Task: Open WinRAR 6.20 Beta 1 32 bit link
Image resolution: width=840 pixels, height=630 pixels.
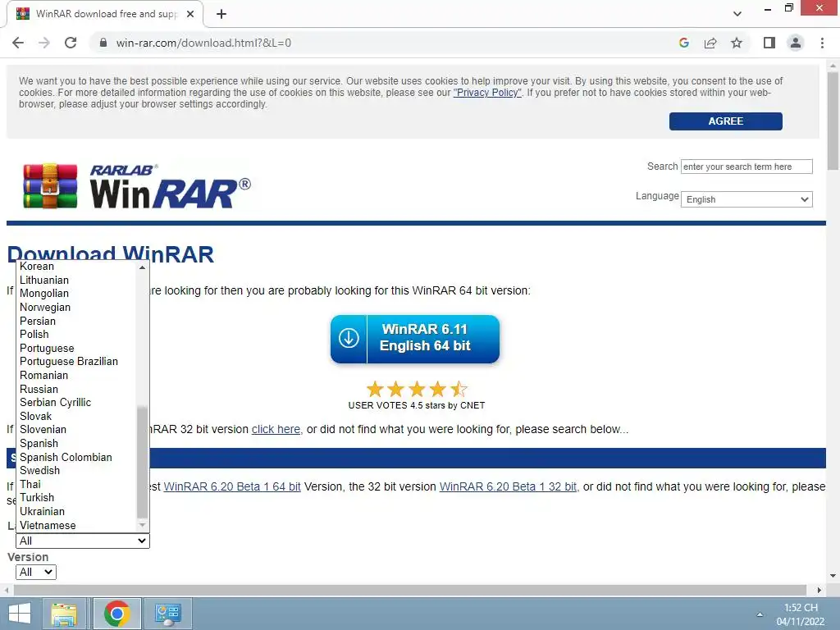Action: coord(508,486)
